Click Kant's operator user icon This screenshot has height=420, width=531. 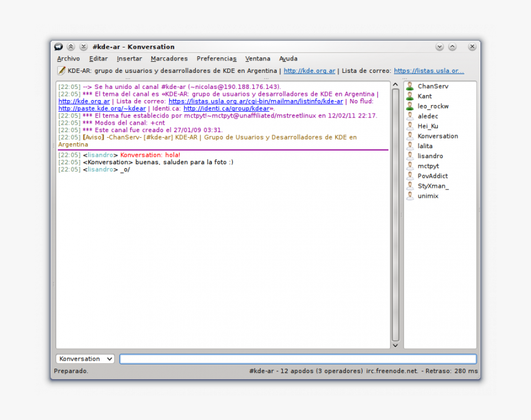click(x=410, y=96)
